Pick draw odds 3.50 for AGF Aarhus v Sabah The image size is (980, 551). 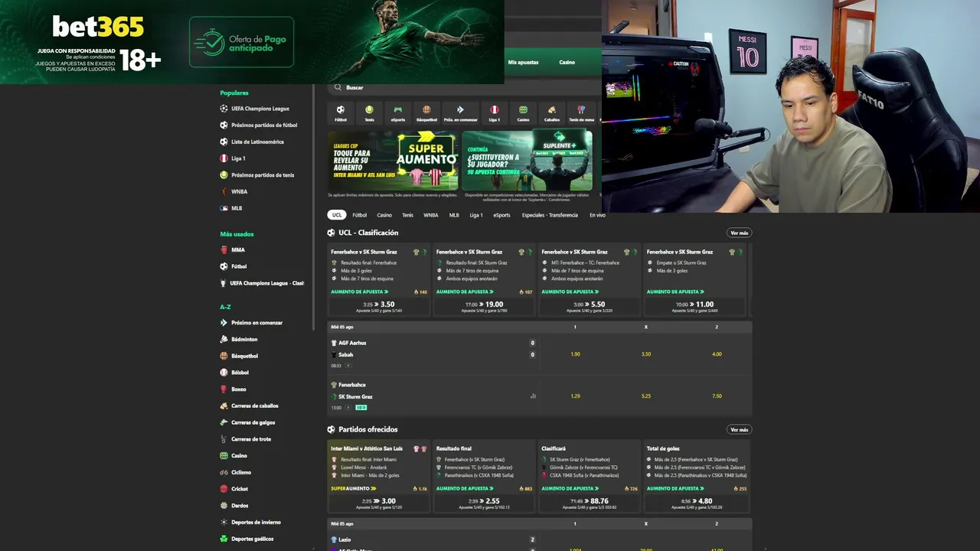click(645, 354)
